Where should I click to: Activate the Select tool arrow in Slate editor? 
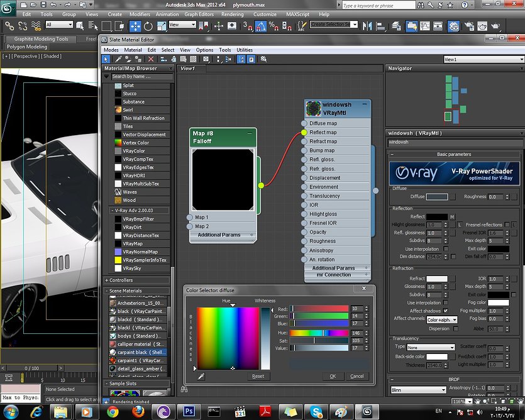107,59
